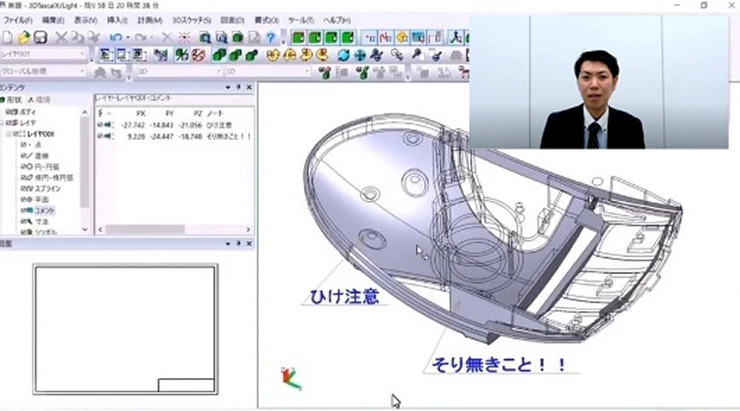The width and height of the screenshot is (740, 411).
Task: Open the 3Dスケッチ menu
Action: point(188,20)
